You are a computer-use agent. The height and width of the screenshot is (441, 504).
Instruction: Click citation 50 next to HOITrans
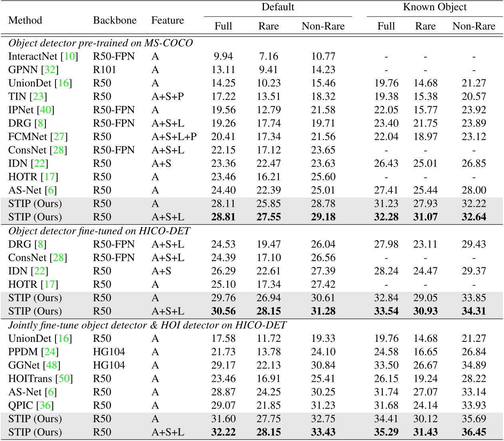click(x=65, y=379)
